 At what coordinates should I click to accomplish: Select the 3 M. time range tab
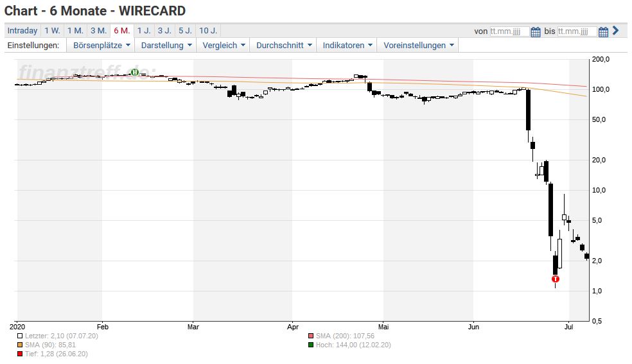pos(99,31)
